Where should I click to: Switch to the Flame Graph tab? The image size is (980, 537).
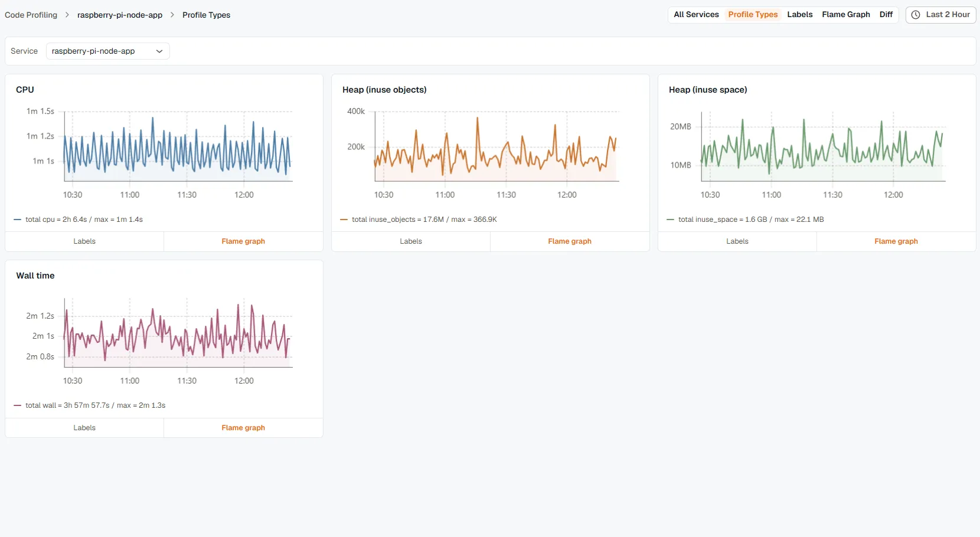[x=845, y=15]
